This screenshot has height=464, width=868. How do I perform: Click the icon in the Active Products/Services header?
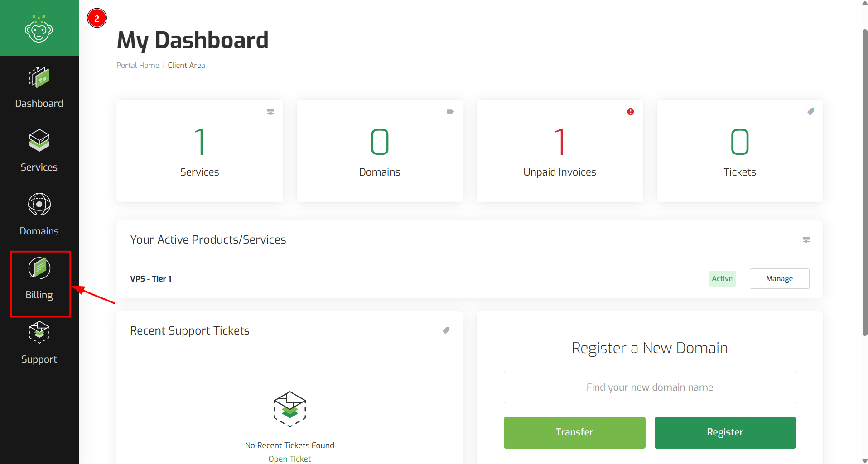pos(806,239)
